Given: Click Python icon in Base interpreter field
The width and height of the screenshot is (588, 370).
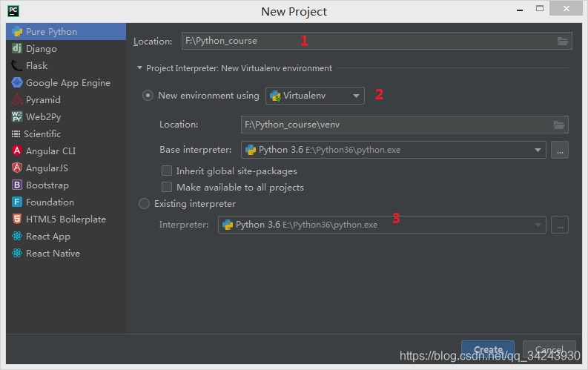Looking at the screenshot, I should [x=251, y=150].
